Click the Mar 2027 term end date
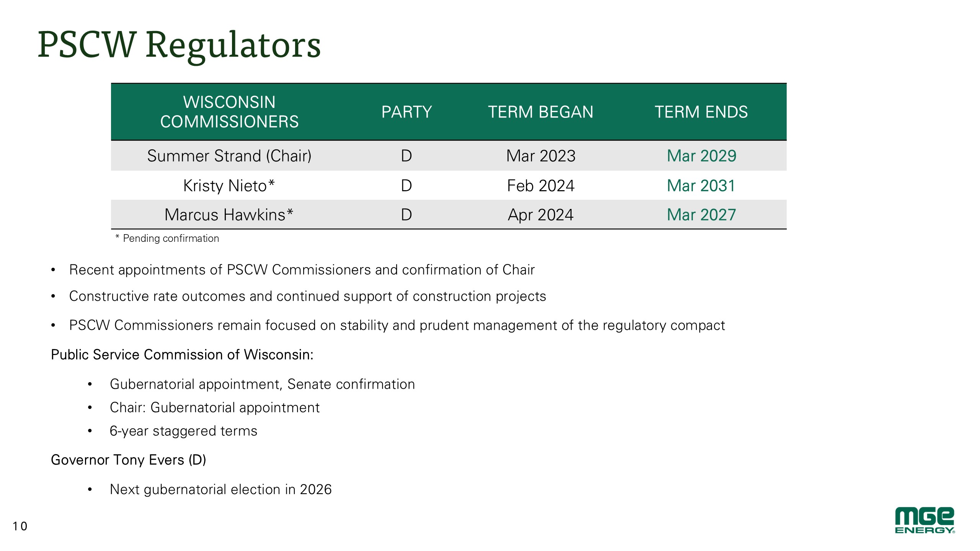 coord(701,215)
